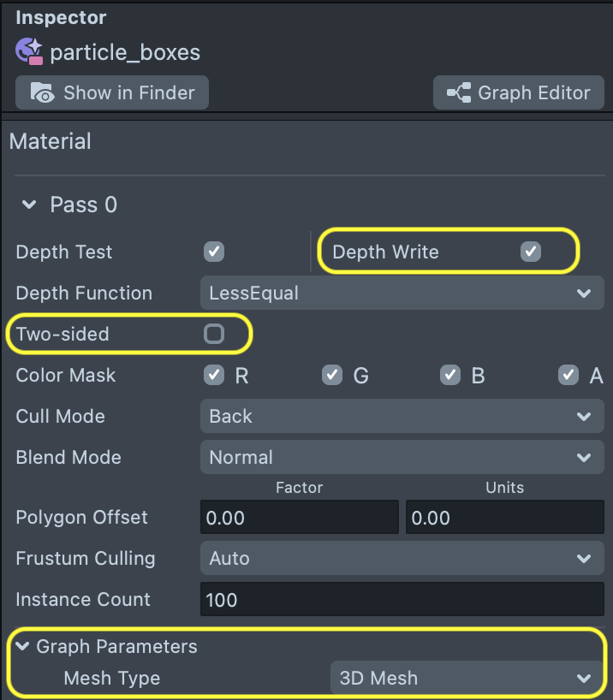Screen dimensions: 613x700
Task: Toggle the R color mask channel
Action: [x=213, y=375]
